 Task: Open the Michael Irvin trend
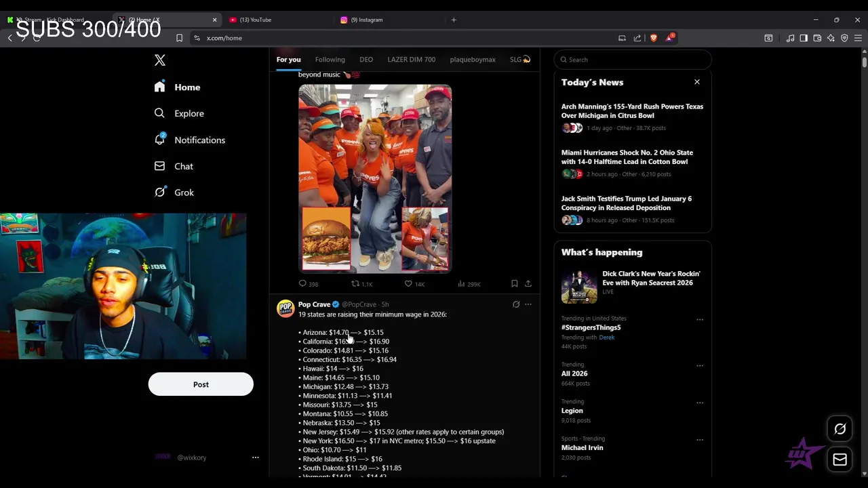click(582, 447)
